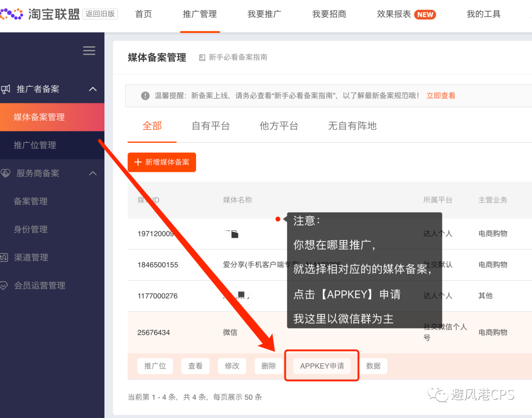The width and height of the screenshot is (532, 418).
Task: Click the APPKEY申请 button
Action: [322, 366]
